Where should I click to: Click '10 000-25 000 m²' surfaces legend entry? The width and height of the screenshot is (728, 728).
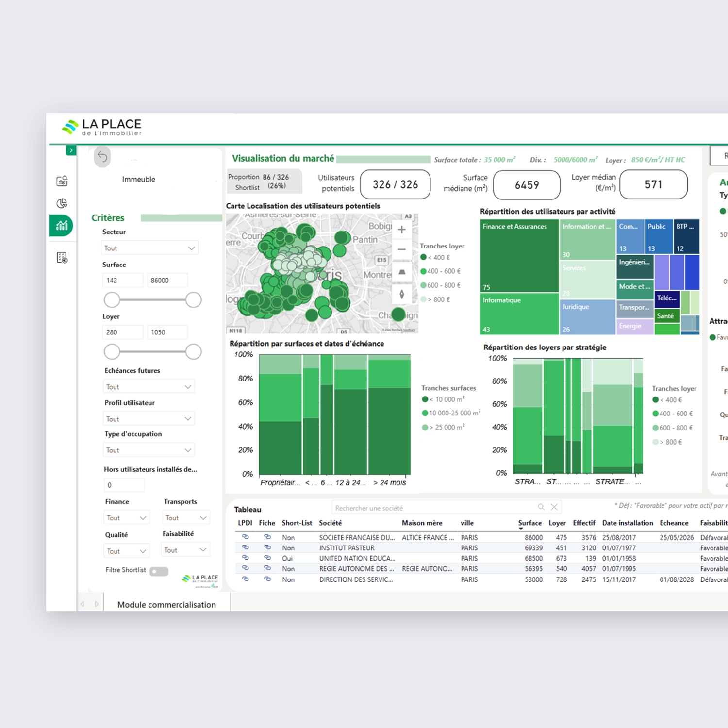pos(451,413)
